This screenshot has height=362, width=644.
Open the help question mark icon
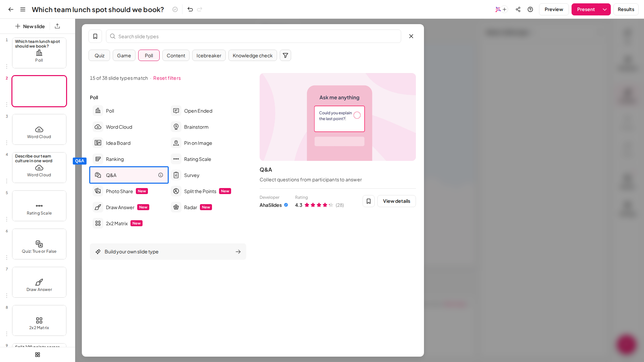pos(530,9)
